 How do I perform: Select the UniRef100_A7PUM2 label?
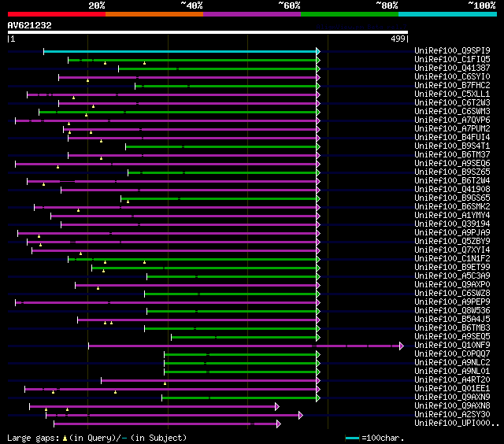click(452, 129)
